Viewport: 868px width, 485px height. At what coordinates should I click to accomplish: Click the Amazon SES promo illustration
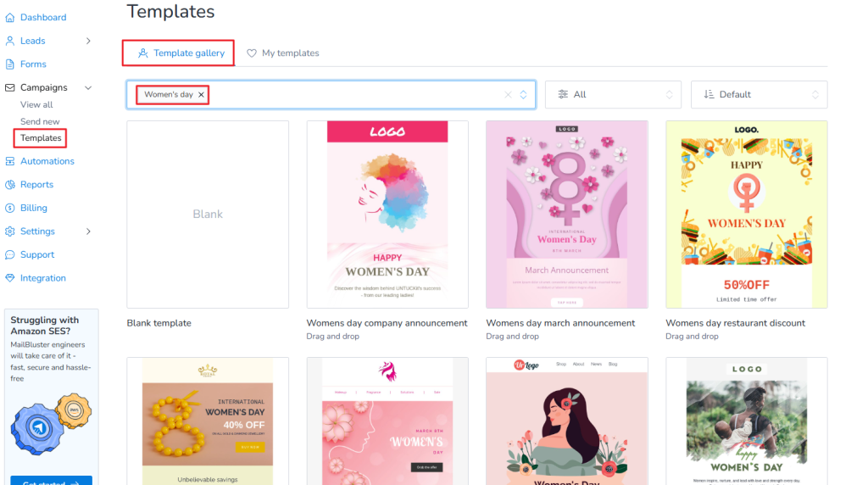[x=51, y=424]
